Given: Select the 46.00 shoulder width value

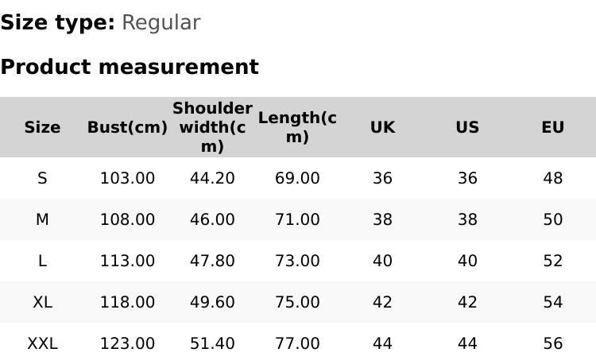Looking at the screenshot, I should coord(212,219).
